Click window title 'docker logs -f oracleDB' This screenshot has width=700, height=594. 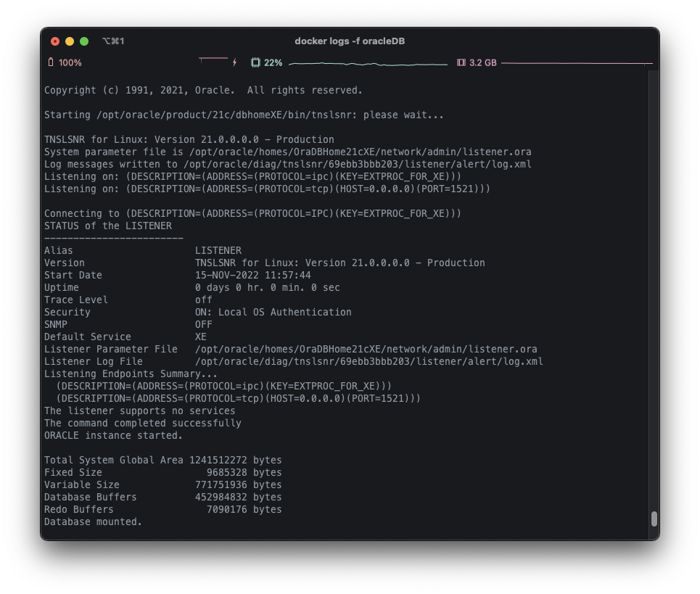(350, 41)
